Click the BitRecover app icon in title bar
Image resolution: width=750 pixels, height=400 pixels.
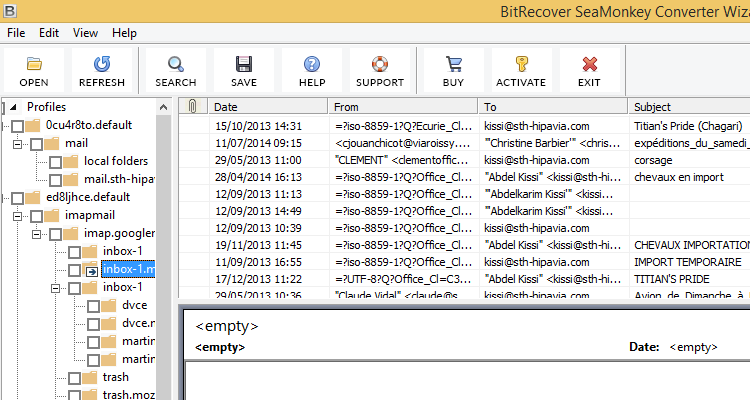(x=9, y=11)
